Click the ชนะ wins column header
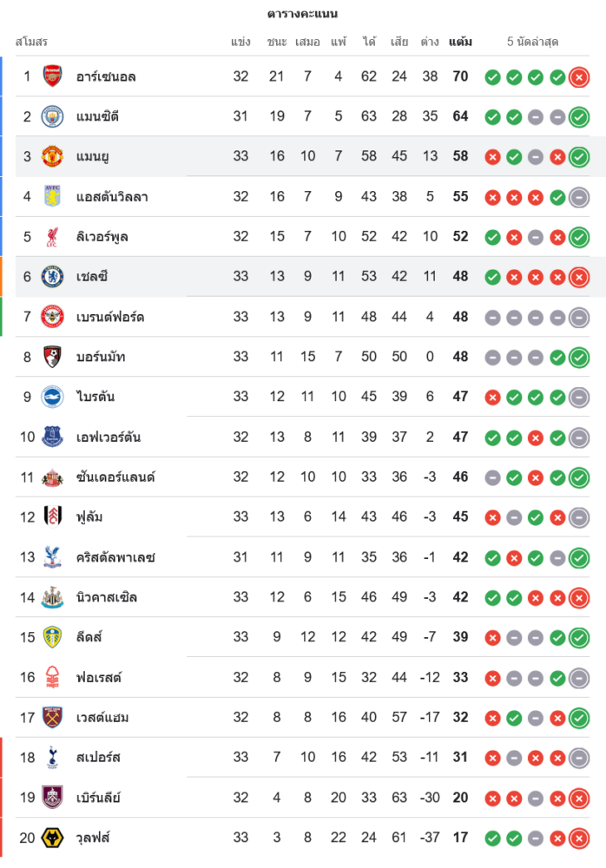The height and width of the screenshot is (868, 606). pos(277,42)
